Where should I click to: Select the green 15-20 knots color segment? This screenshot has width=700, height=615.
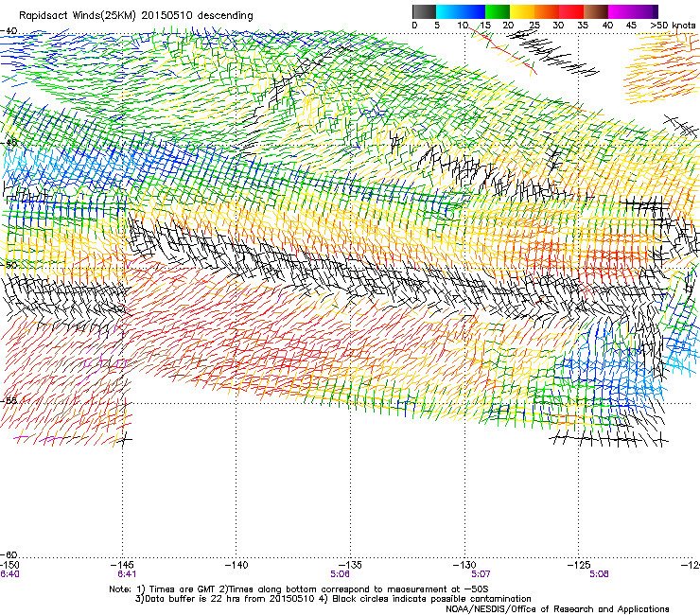pos(498,11)
